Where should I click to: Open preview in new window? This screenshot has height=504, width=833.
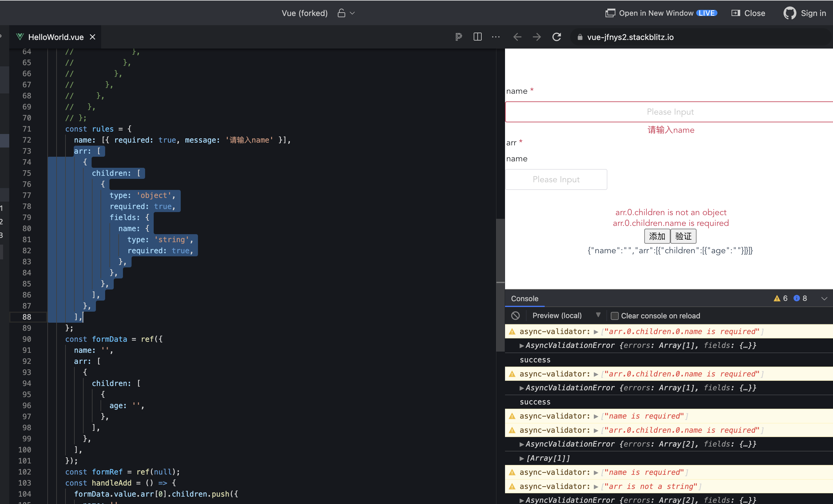tap(661, 13)
